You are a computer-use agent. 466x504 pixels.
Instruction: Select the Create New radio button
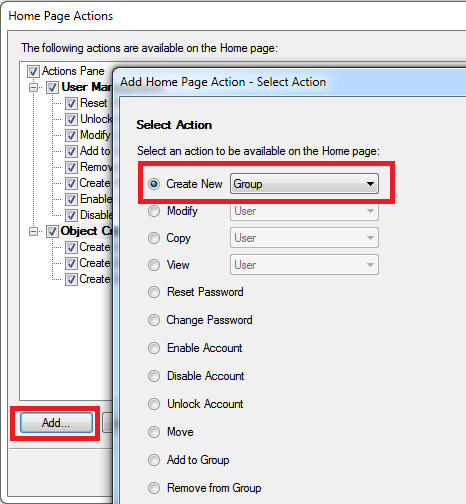[154, 184]
